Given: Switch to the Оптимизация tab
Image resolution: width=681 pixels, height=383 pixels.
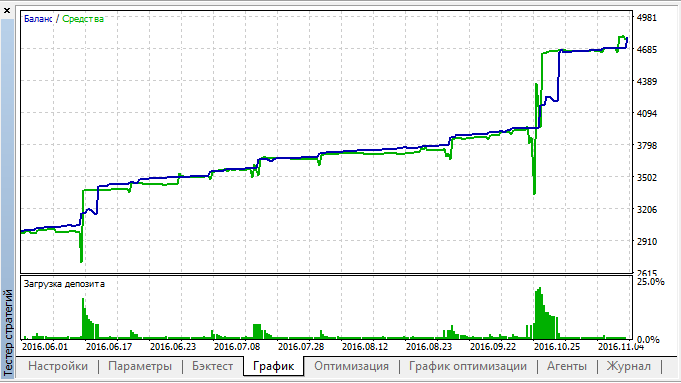Looking at the screenshot, I should coord(351,366).
